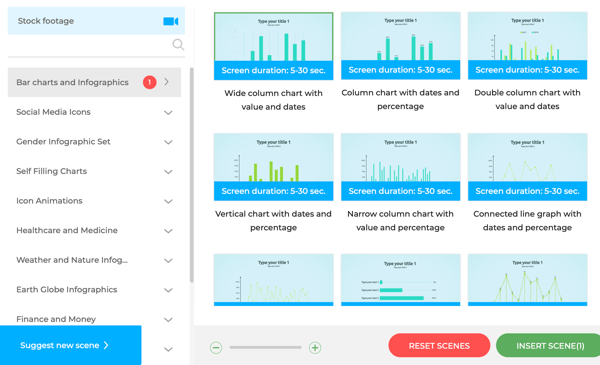Click the thumbnail zoom slider track
Screen dimensions: 600x365
(265, 347)
